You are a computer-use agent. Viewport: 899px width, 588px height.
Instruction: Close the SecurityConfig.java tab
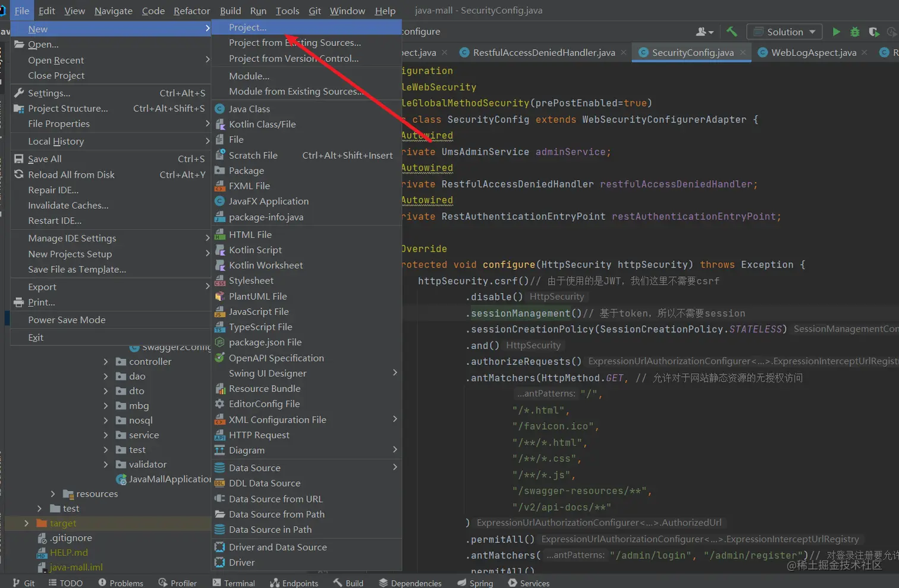(743, 53)
